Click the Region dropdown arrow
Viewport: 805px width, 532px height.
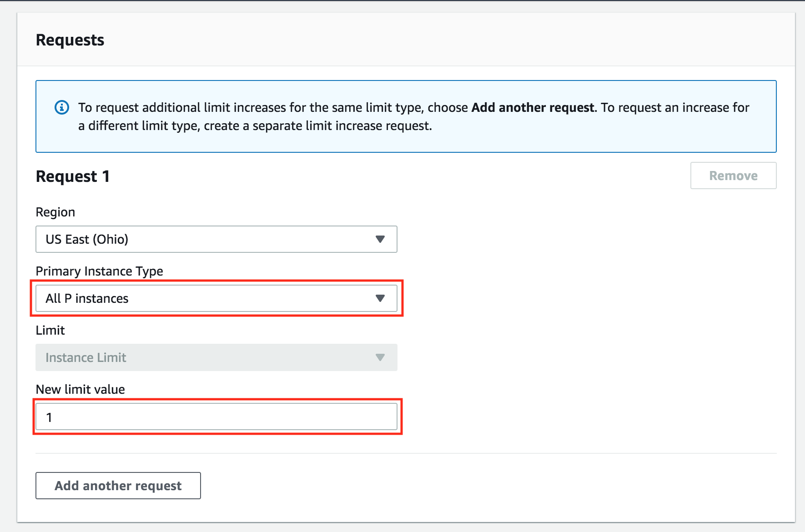(380, 239)
